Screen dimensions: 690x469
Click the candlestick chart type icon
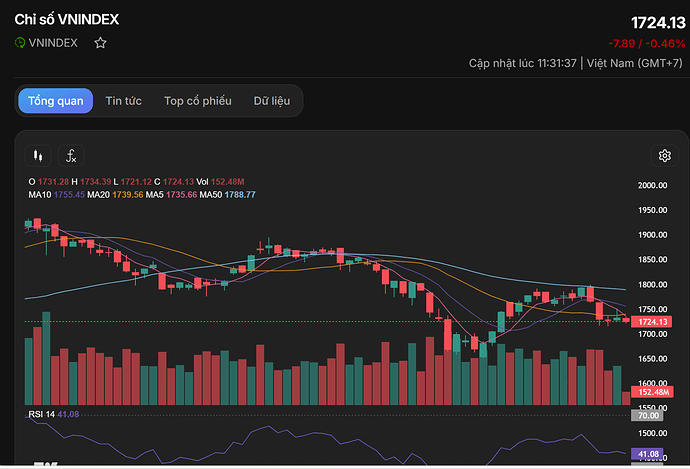point(38,156)
